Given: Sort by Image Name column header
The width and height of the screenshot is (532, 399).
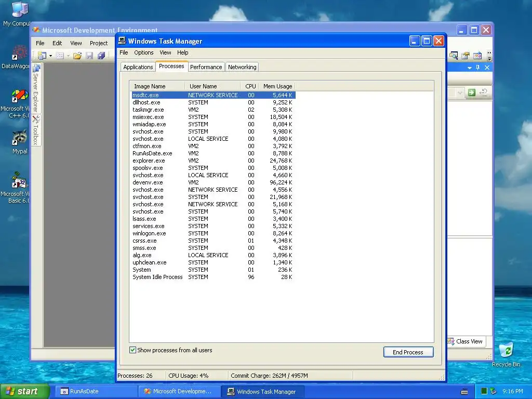Looking at the screenshot, I should click(157, 86).
